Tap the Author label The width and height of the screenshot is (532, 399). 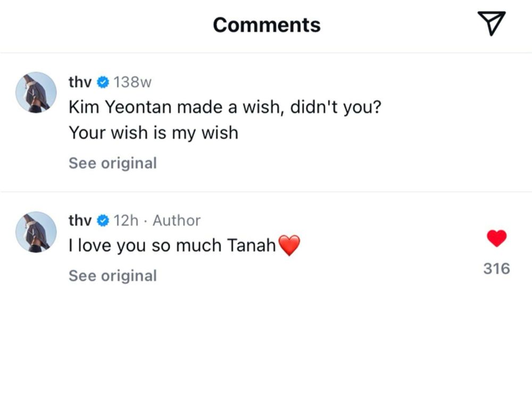tap(177, 221)
